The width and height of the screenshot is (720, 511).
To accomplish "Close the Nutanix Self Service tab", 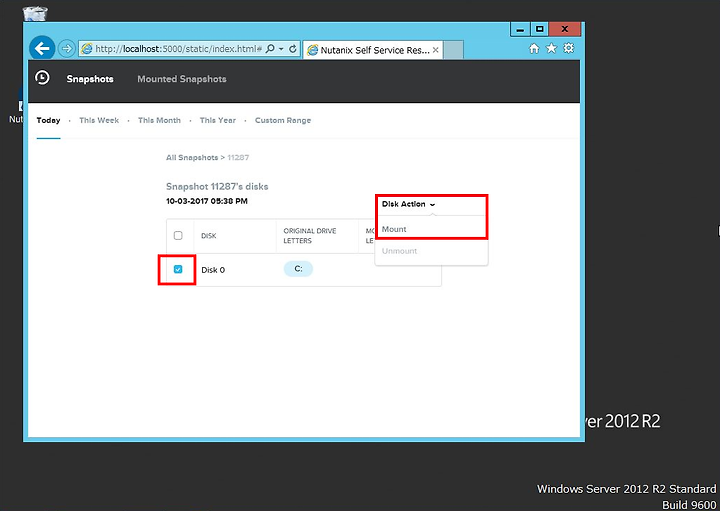I will pos(435,50).
